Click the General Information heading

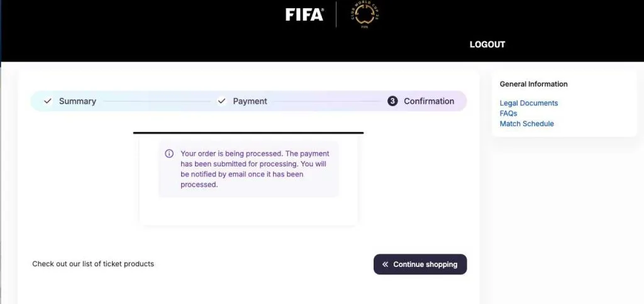[533, 84]
